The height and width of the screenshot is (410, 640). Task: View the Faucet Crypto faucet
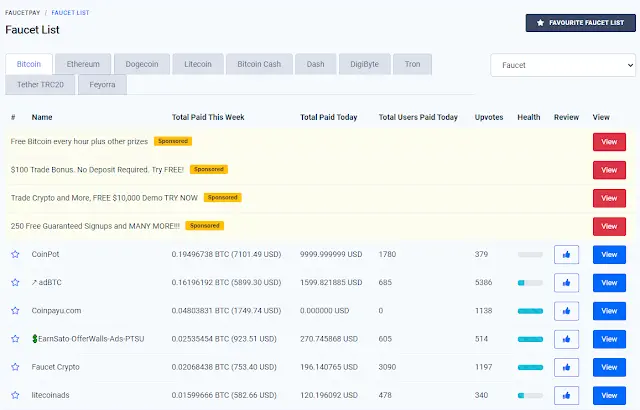[x=609, y=367]
